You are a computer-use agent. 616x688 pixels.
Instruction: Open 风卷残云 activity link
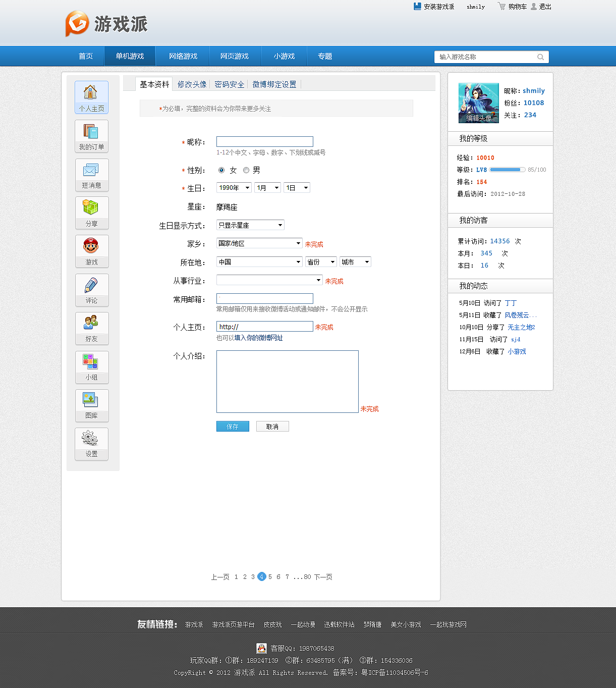click(x=521, y=315)
